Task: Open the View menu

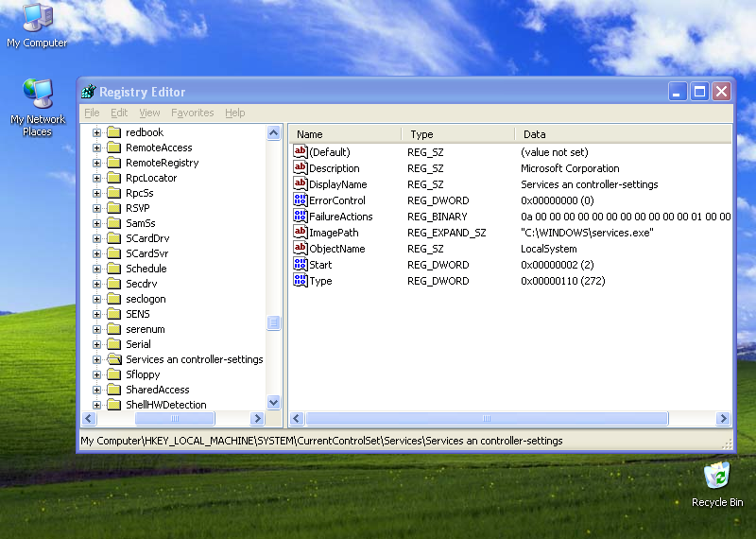Action: click(149, 113)
